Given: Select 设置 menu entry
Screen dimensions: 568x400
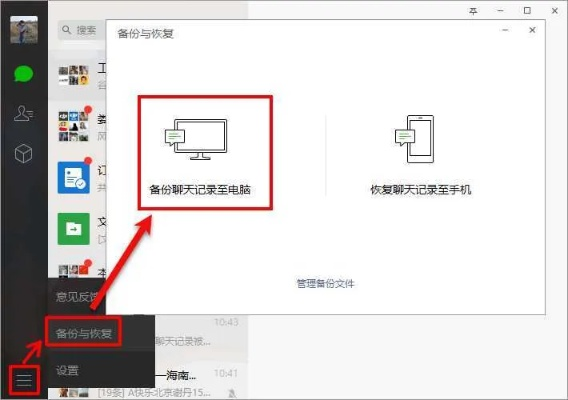Looking at the screenshot, I should coord(67,370).
